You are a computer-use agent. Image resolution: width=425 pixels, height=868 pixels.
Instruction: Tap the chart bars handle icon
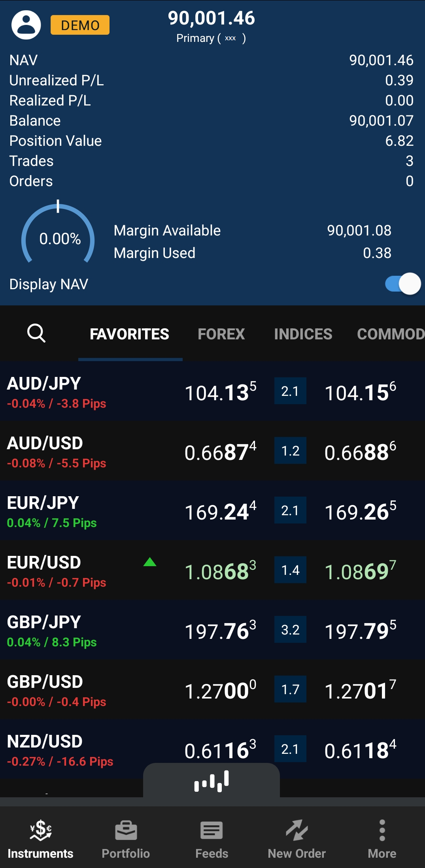coord(212,781)
